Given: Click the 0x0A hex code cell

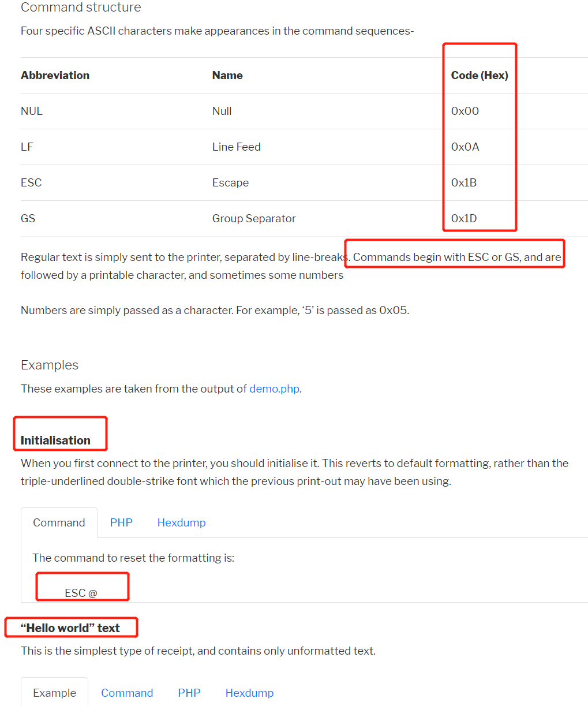Looking at the screenshot, I should (465, 147).
